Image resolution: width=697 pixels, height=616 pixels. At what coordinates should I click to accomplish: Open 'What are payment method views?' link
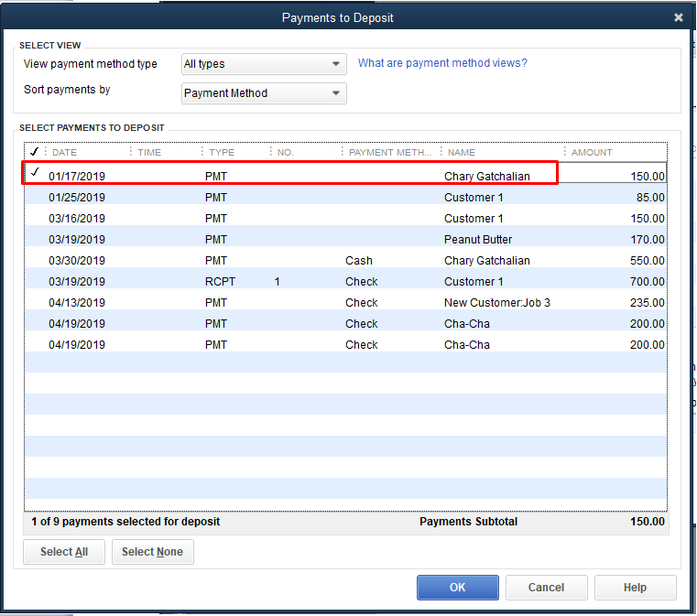click(x=442, y=63)
